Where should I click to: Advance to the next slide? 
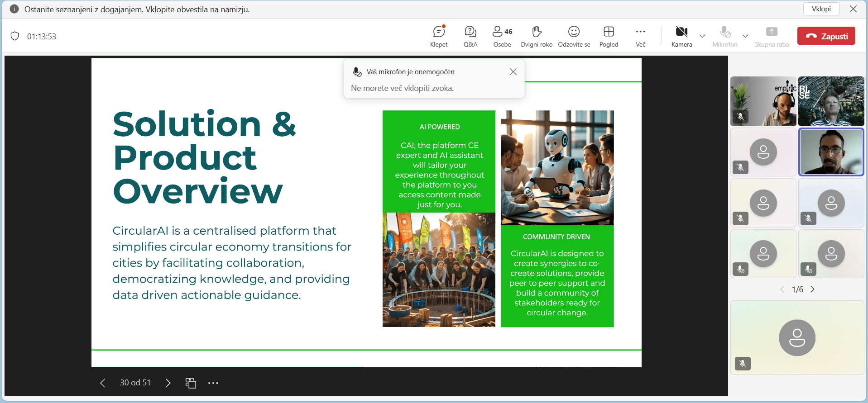(x=168, y=383)
